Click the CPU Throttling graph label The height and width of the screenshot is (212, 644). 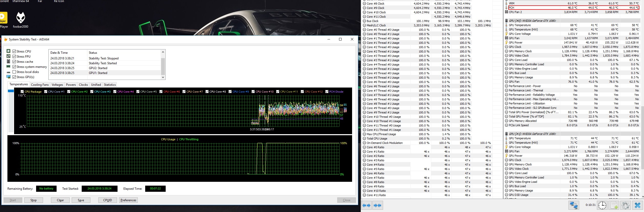(189, 139)
